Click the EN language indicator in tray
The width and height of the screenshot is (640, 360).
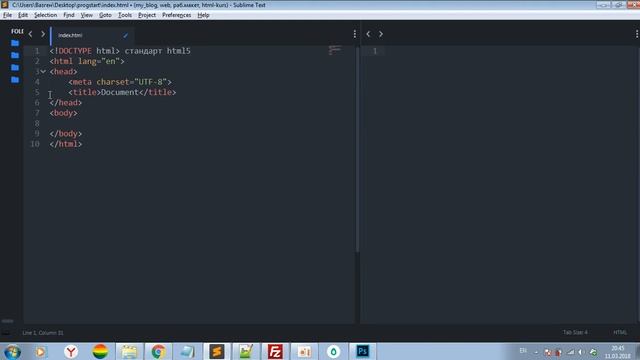pos(523,351)
